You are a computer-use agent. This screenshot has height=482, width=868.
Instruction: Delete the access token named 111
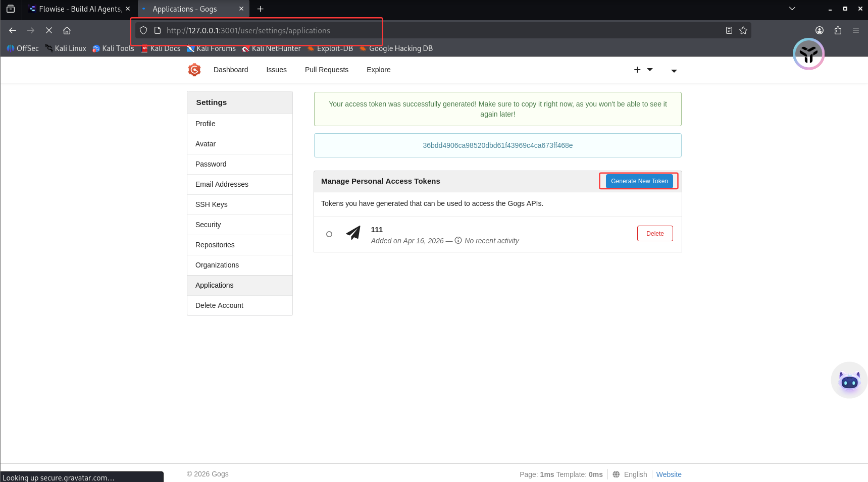[x=654, y=234]
